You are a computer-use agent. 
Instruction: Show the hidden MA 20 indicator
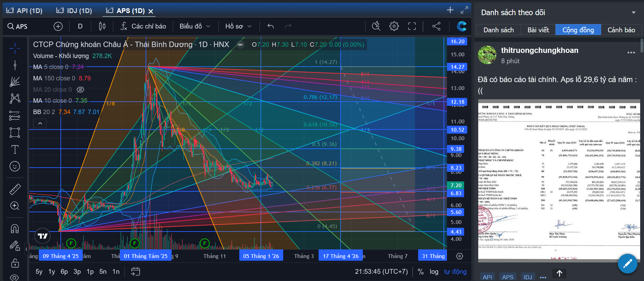pyautogui.click(x=80, y=90)
